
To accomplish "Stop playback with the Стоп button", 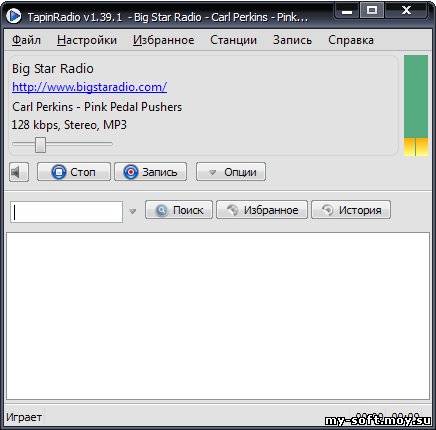I will [x=74, y=172].
